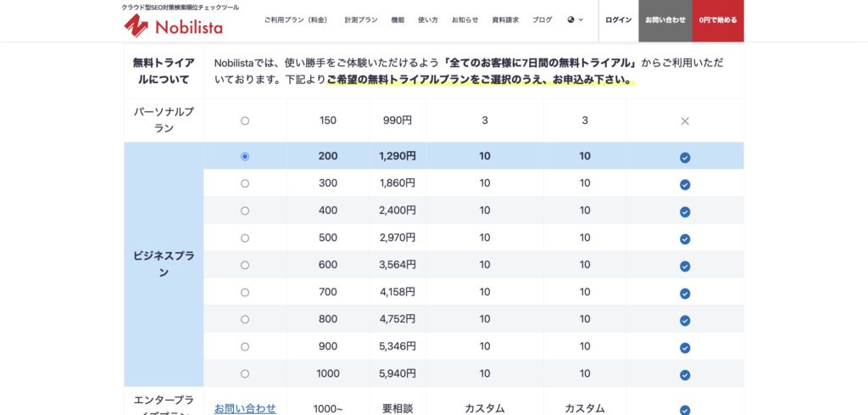
Task: Click checkmark icon in 200 keyword row
Action: pos(685,157)
